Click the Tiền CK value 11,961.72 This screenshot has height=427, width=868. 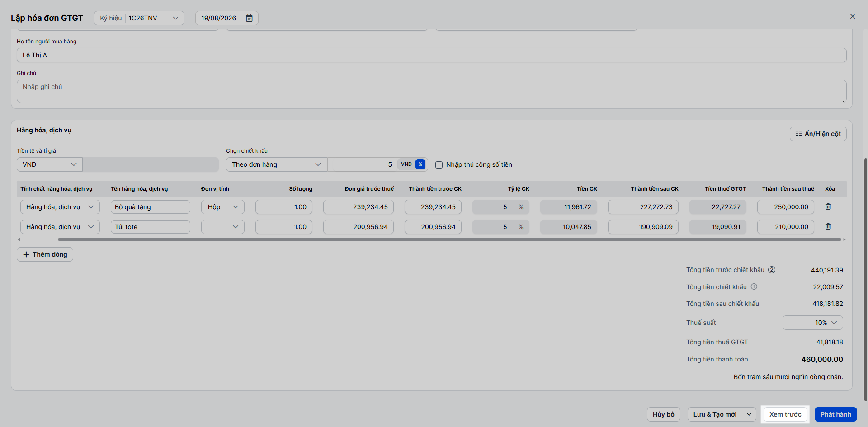pyautogui.click(x=569, y=207)
